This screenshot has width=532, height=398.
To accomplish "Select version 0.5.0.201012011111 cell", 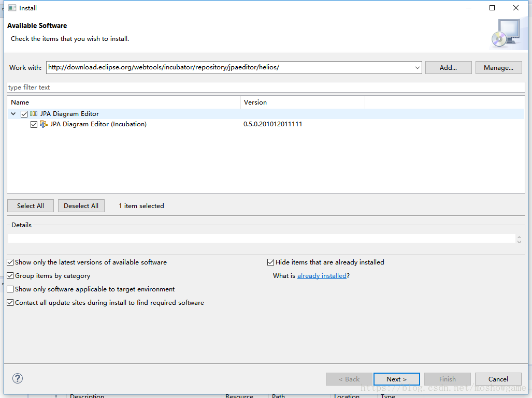I will click(272, 124).
